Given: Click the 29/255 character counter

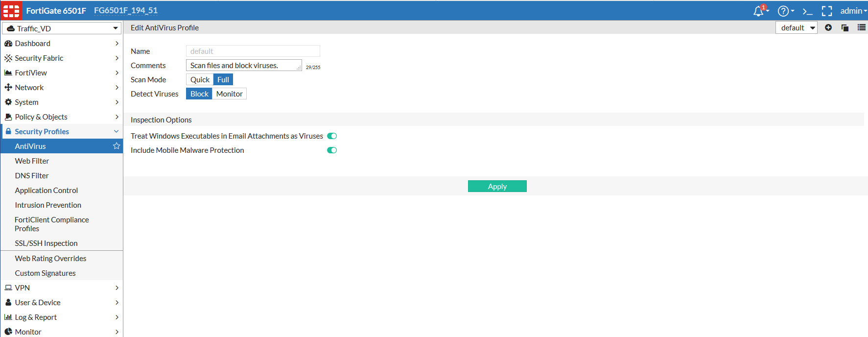Looking at the screenshot, I should click(313, 68).
